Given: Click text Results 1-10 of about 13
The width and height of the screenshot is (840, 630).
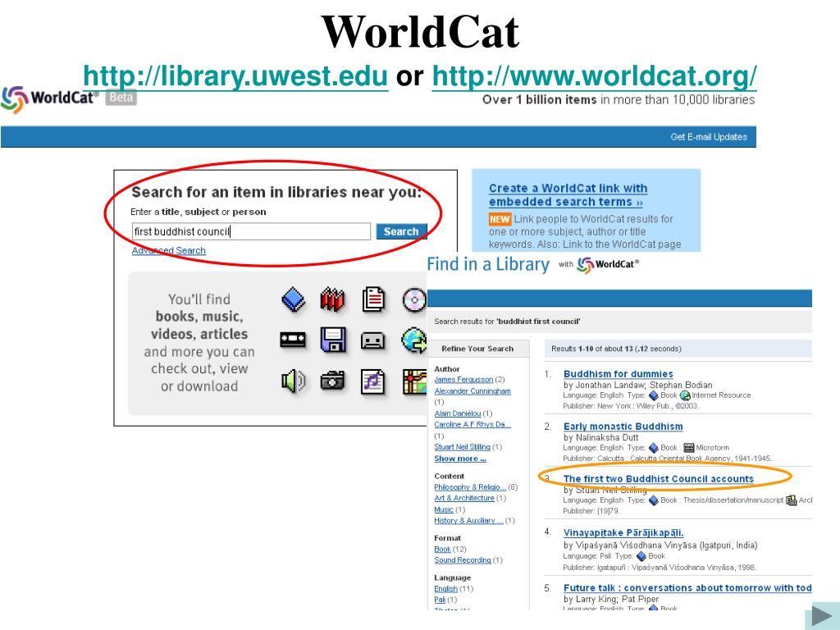Looking at the screenshot, I should coord(617,349).
